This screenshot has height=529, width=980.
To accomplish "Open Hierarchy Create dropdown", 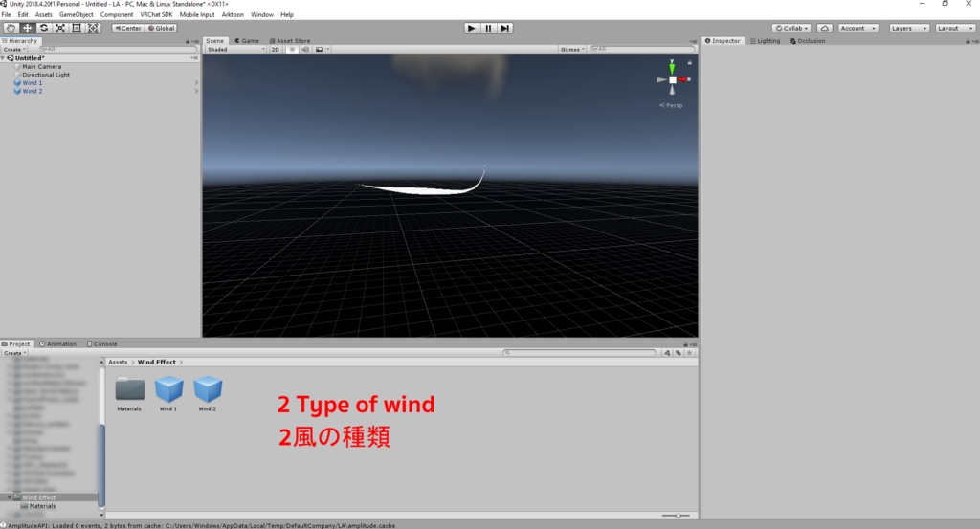I will 14,49.
